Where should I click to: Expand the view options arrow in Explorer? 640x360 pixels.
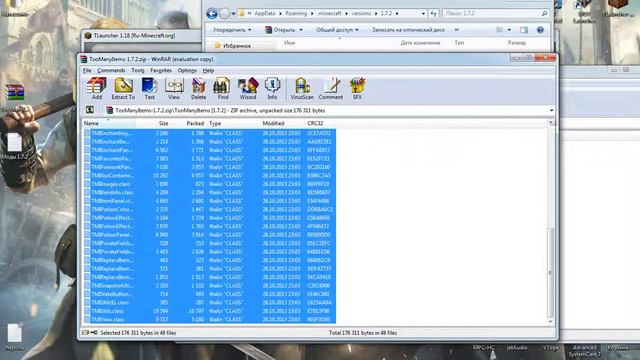point(509,30)
